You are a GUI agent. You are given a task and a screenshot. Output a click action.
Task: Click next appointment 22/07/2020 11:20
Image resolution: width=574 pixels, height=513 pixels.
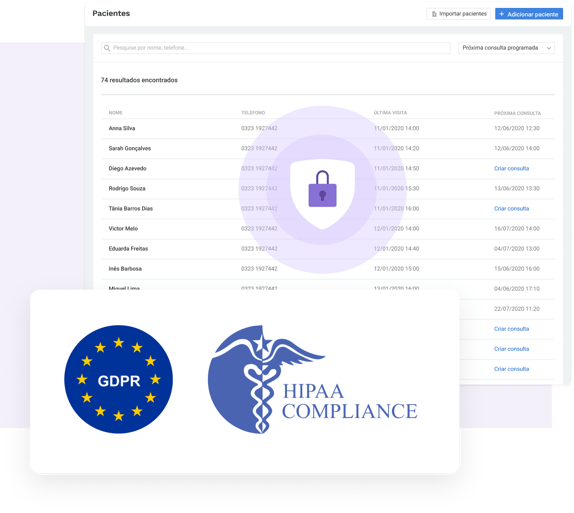tap(517, 309)
